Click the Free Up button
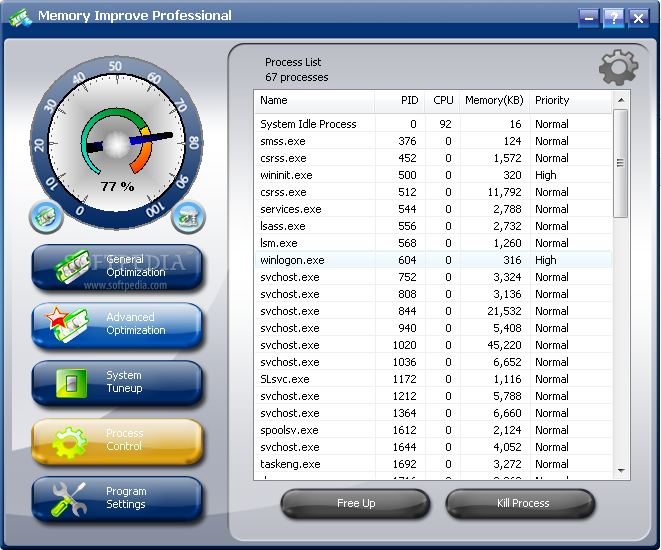Image resolution: width=661 pixels, height=550 pixels. (x=355, y=503)
